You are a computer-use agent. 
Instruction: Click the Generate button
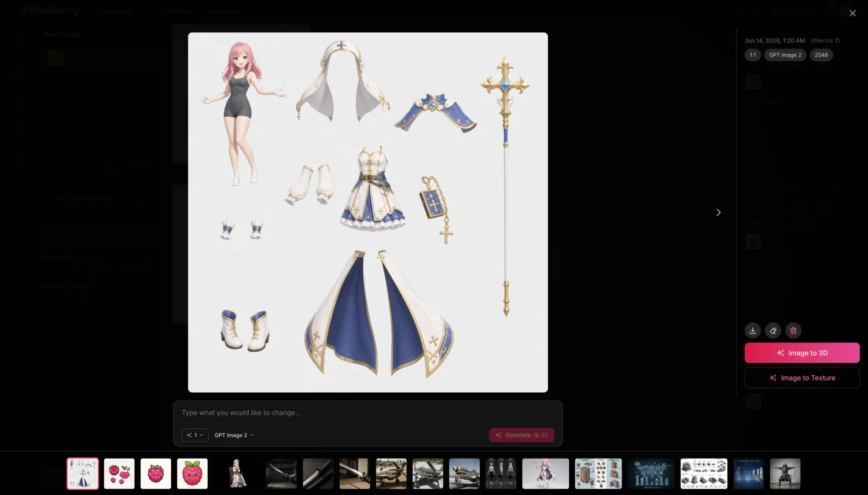tap(521, 435)
